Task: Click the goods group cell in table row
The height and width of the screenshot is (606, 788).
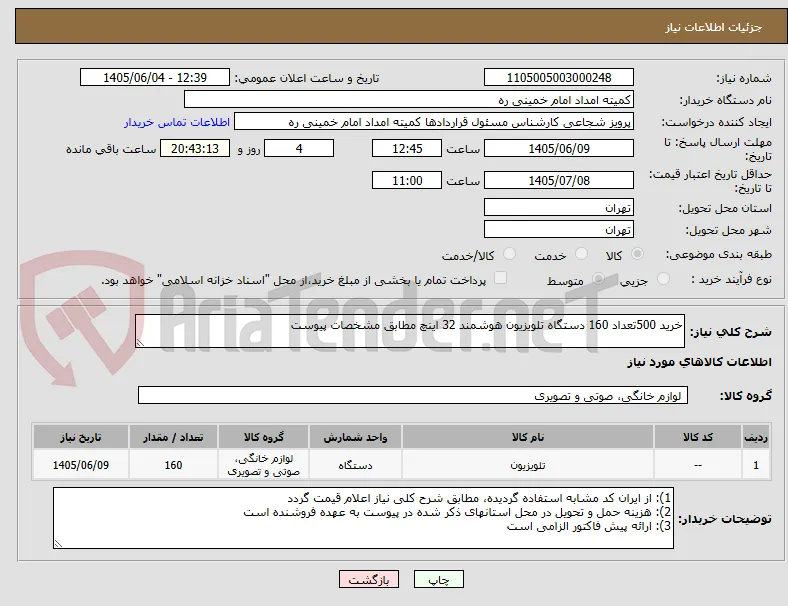Action: (264, 465)
